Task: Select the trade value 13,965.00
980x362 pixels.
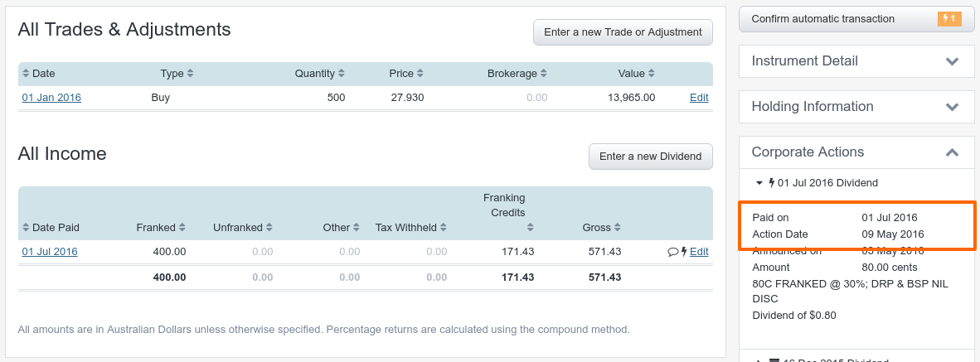Action: 631,98
